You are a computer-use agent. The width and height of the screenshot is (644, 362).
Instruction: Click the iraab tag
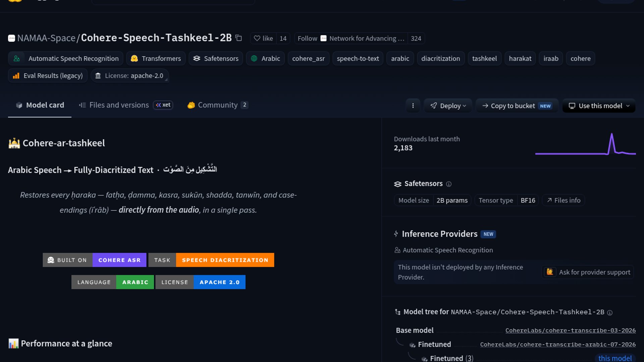click(x=551, y=58)
